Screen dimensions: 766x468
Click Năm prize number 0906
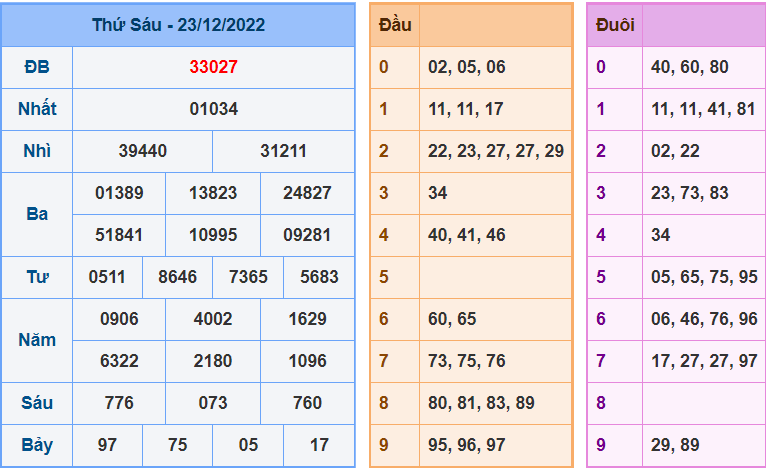pyautogui.click(x=119, y=319)
